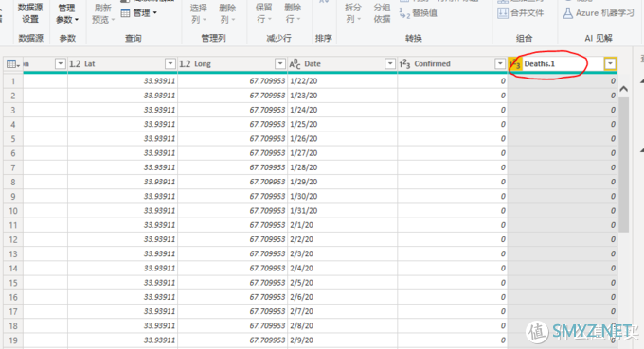The height and width of the screenshot is (349, 644).
Task: Open the 管理参数 manage parameters menu
Action: (x=67, y=13)
